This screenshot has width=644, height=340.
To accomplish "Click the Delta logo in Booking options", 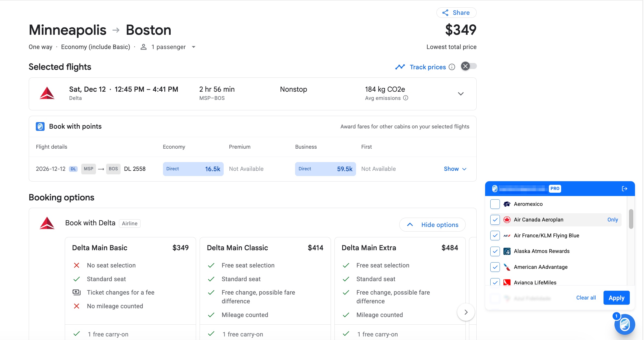I will [47, 223].
